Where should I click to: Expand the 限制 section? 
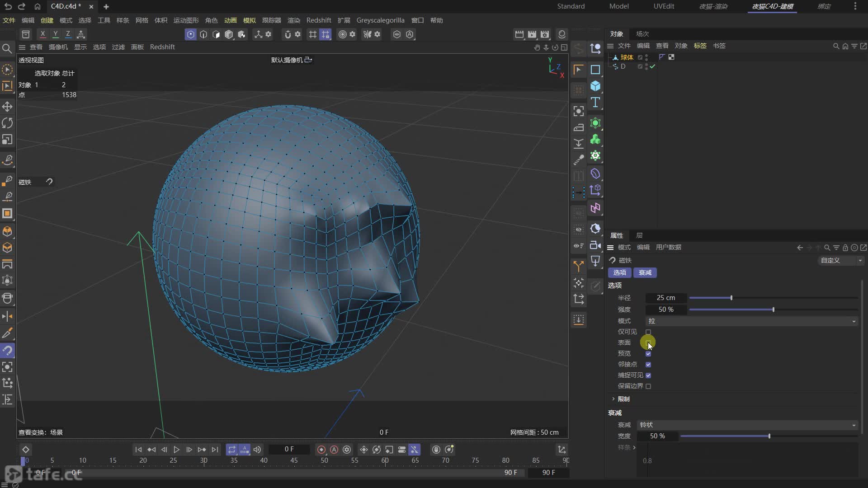pyautogui.click(x=613, y=399)
